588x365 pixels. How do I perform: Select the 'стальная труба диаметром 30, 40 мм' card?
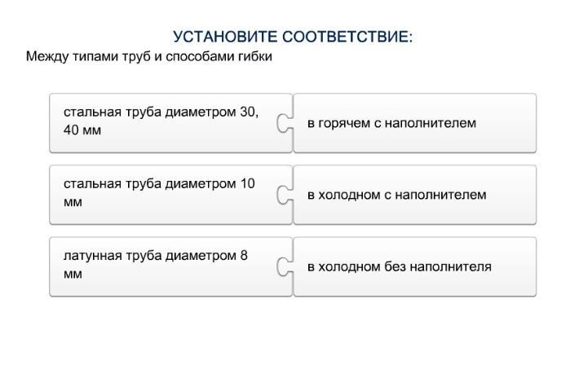point(163,122)
